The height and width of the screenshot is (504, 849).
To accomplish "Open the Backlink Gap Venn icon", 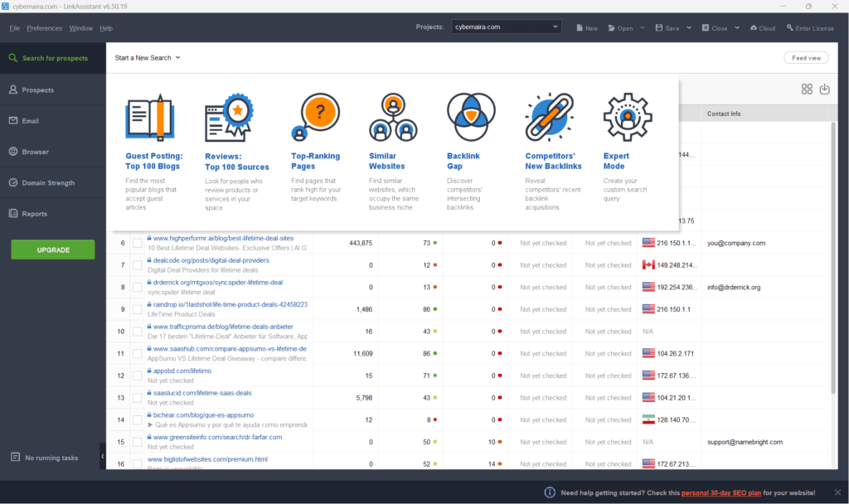I will click(x=471, y=117).
